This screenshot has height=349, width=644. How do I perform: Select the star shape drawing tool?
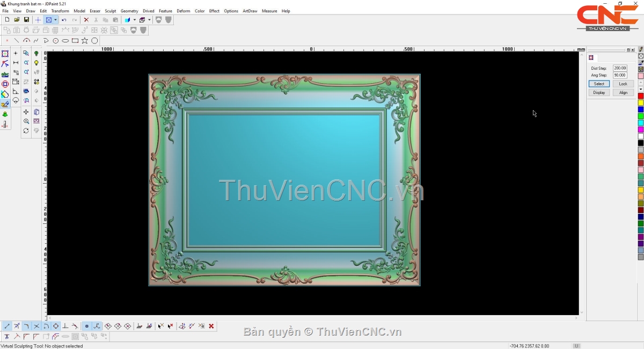tap(85, 41)
